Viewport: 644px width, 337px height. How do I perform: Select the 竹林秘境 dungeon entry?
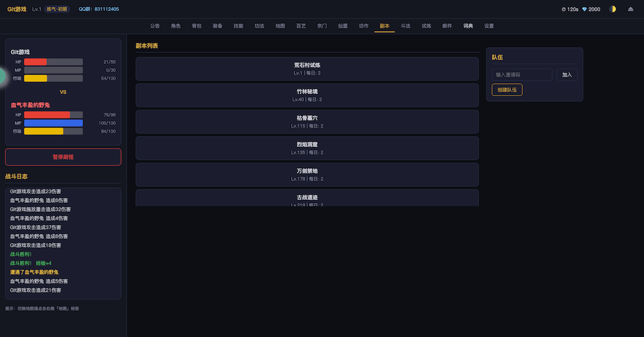point(307,95)
